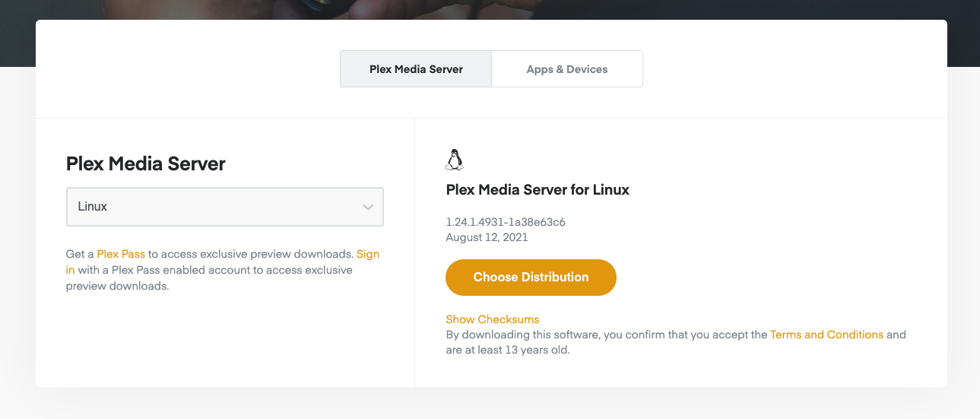Click the Show Checksums link
This screenshot has height=419, width=980.
point(492,319)
